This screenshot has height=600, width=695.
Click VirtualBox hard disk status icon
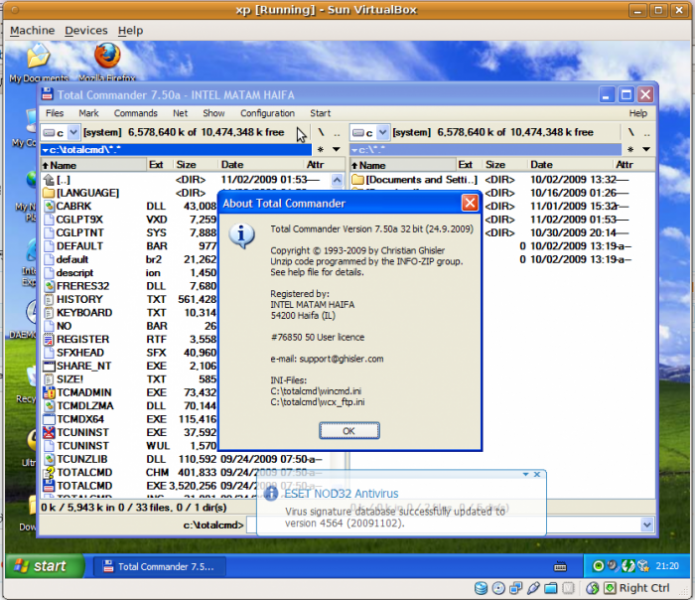(481, 588)
